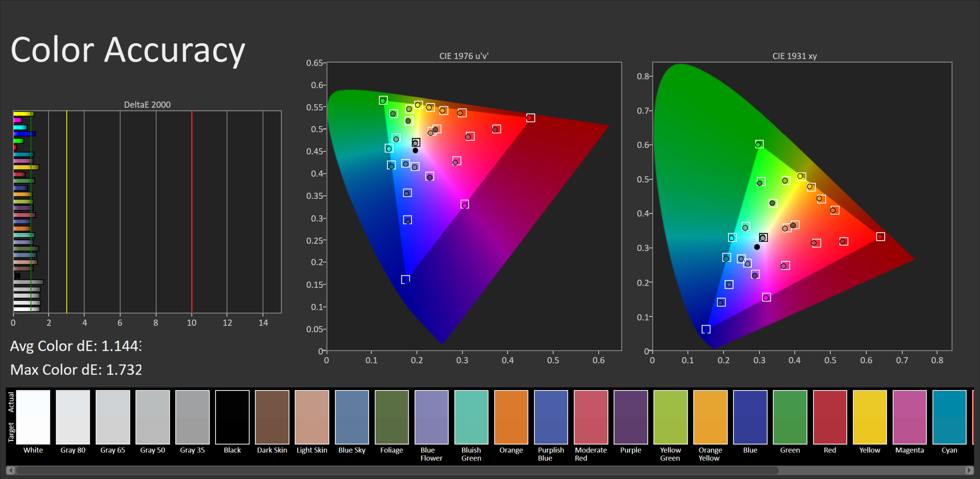This screenshot has width=980, height=479.
Task: Click the Black color patch
Action: point(232,417)
